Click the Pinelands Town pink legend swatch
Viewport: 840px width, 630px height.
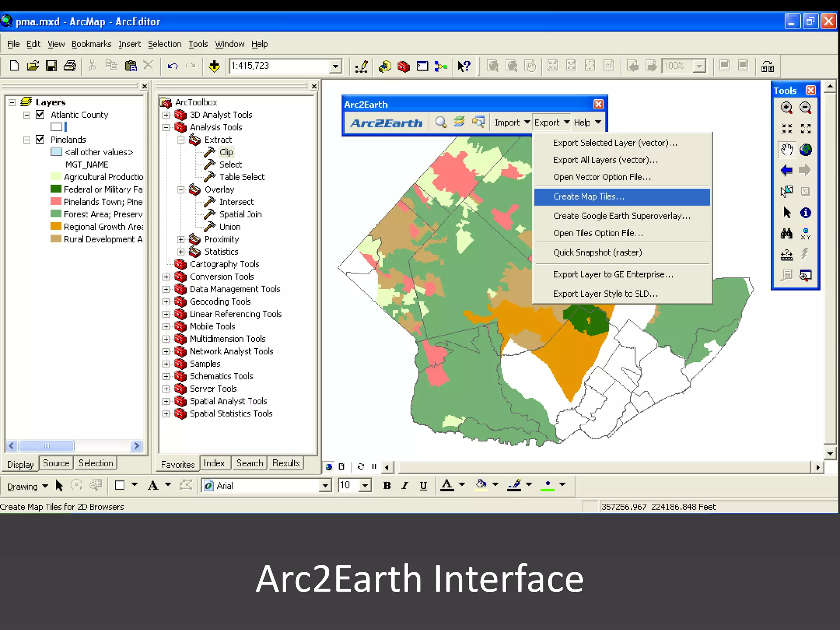tap(56, 201)
